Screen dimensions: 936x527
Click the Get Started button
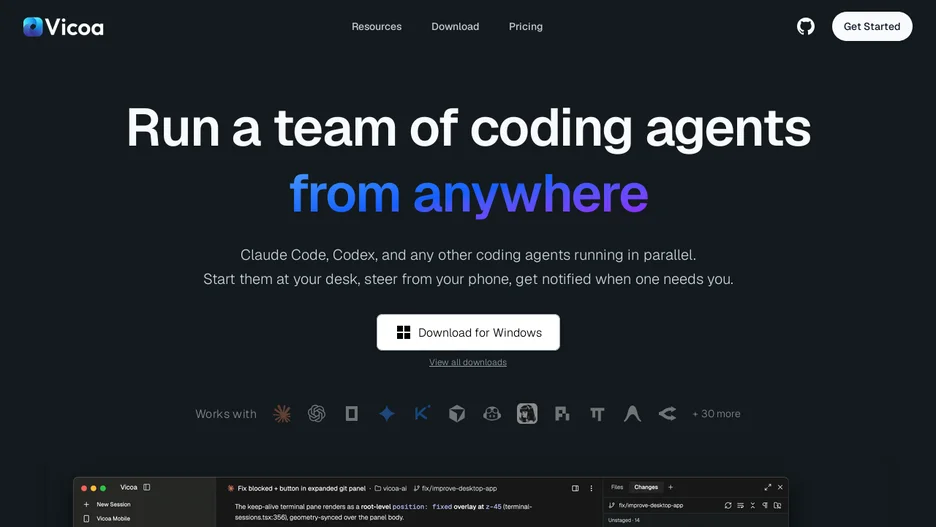(872, 26)
